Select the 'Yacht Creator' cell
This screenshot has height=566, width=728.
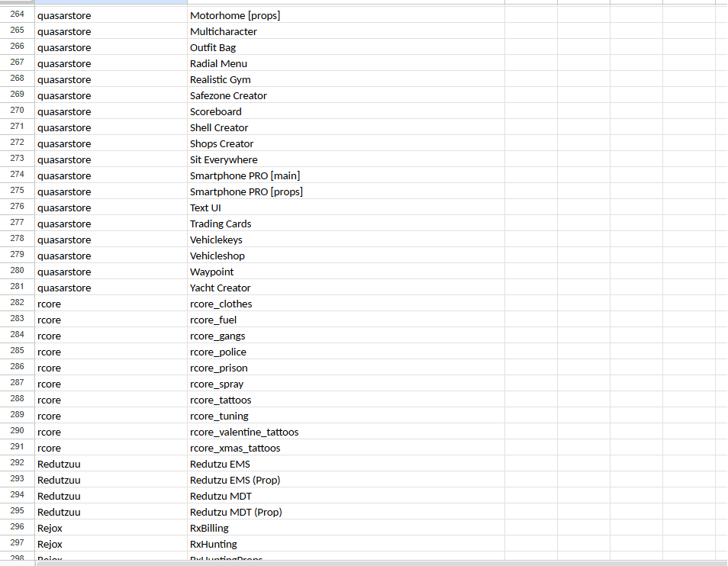pyautogui.click(x=346, y=288)
